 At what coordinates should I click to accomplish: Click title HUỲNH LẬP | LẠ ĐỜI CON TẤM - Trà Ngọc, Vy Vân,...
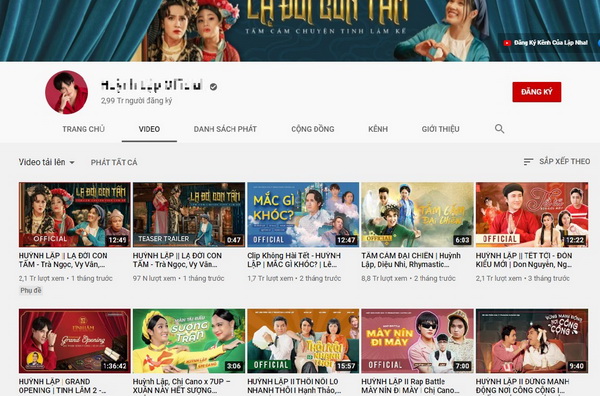63,260
